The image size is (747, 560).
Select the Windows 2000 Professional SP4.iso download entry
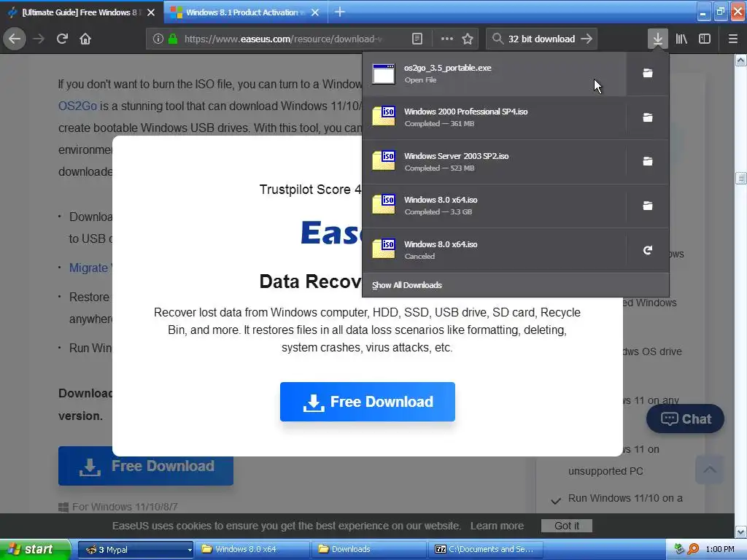click(x=494, y=117)
